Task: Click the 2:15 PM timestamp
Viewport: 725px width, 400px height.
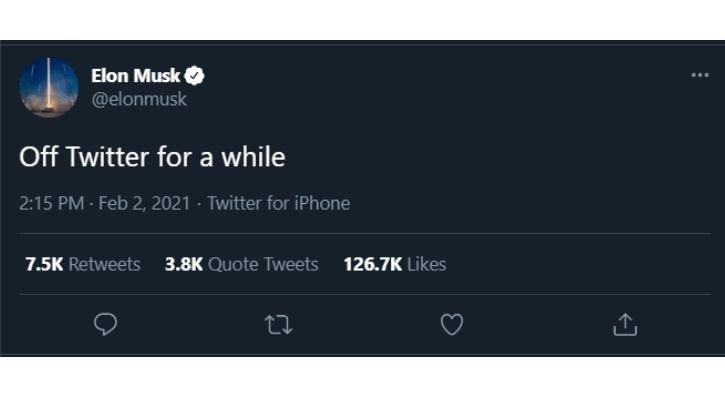Action: [x=50, y=204]
